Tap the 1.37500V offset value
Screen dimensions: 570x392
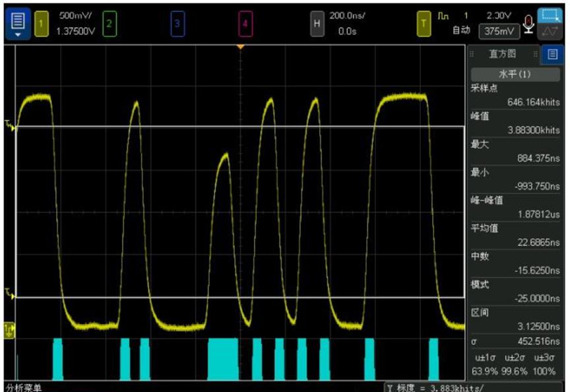[x=75, y=31]
